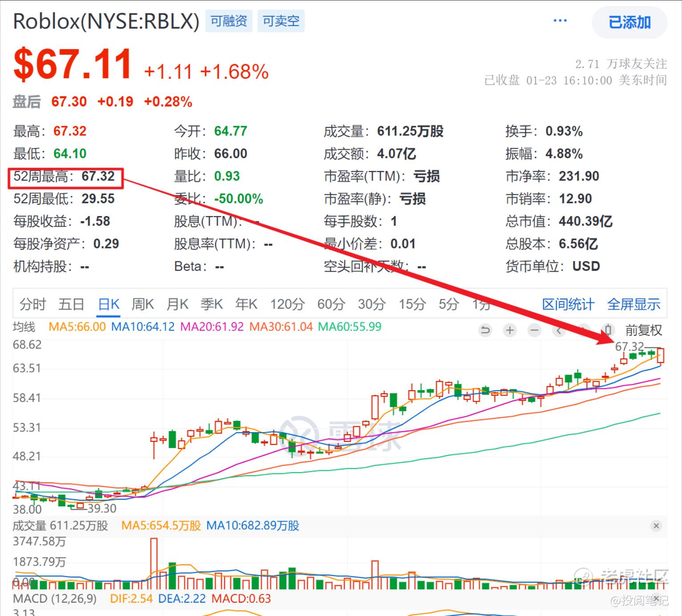The height and width of the screenshot is (616, 682).
Task: Click the 可卖空 tag
Action: [x=281, y=21]
